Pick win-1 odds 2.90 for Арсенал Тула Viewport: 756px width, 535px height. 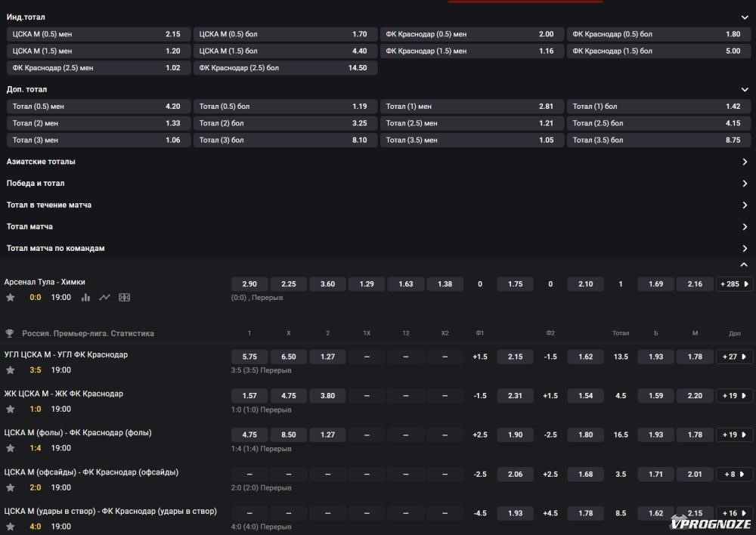coord(249,284)
